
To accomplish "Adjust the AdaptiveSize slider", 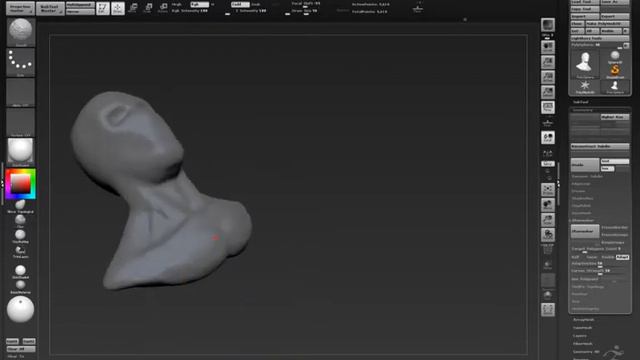I will pyautogui.click(x=600, y=264).
